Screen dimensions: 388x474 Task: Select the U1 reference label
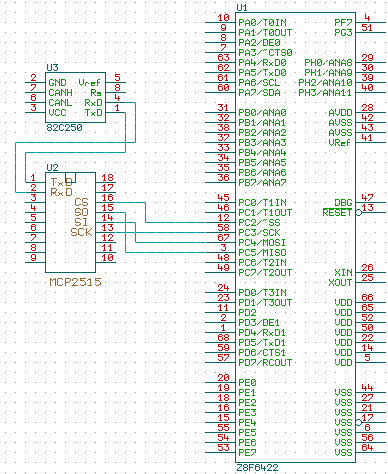pyautogui.click(x=242, y=7)
